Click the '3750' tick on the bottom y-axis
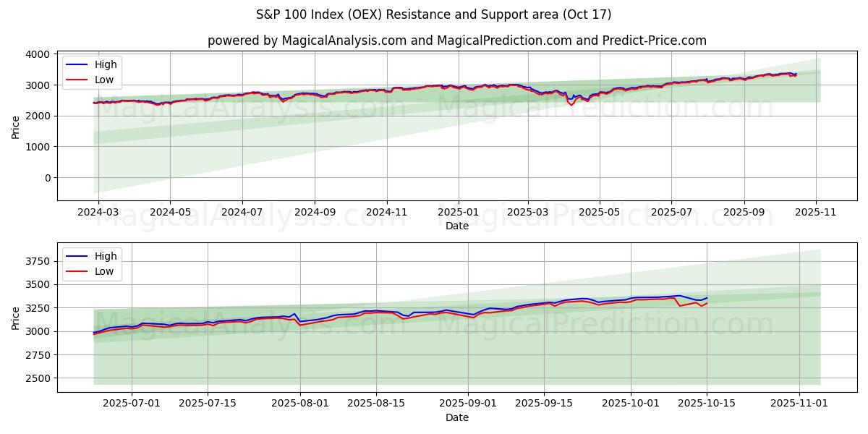868x434 pixels. 38,261
